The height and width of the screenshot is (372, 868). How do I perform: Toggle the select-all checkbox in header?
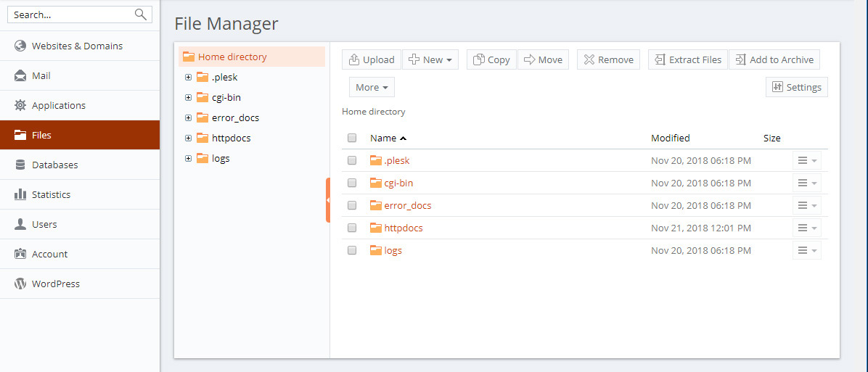(x=352, y=138)
